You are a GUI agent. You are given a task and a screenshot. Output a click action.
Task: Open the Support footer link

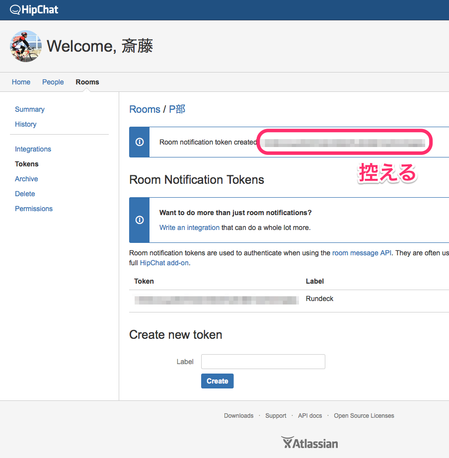(276, 416)
